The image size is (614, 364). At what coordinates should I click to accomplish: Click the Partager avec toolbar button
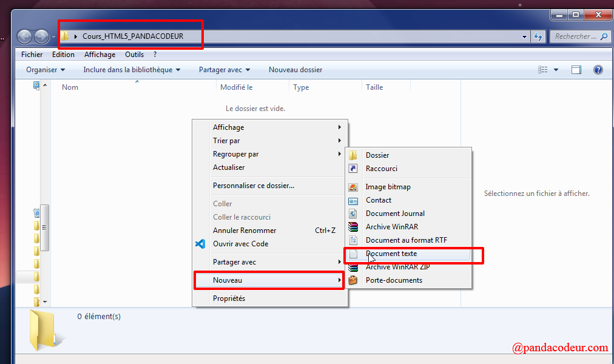[224, 70]
